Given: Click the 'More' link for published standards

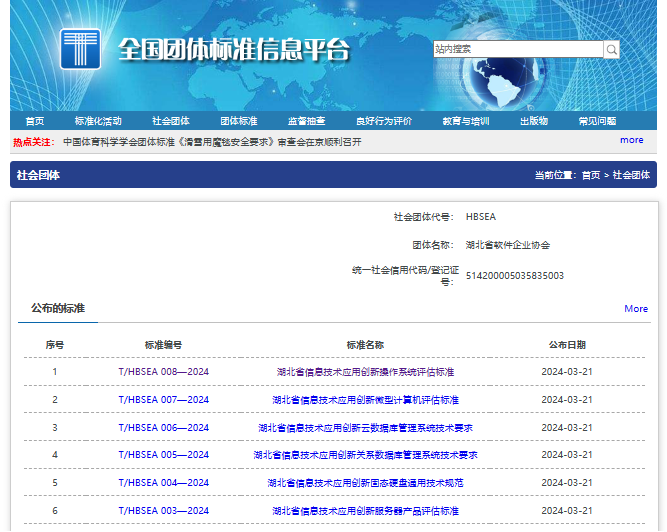Looking at the screenshot, I should click(636, 309).
